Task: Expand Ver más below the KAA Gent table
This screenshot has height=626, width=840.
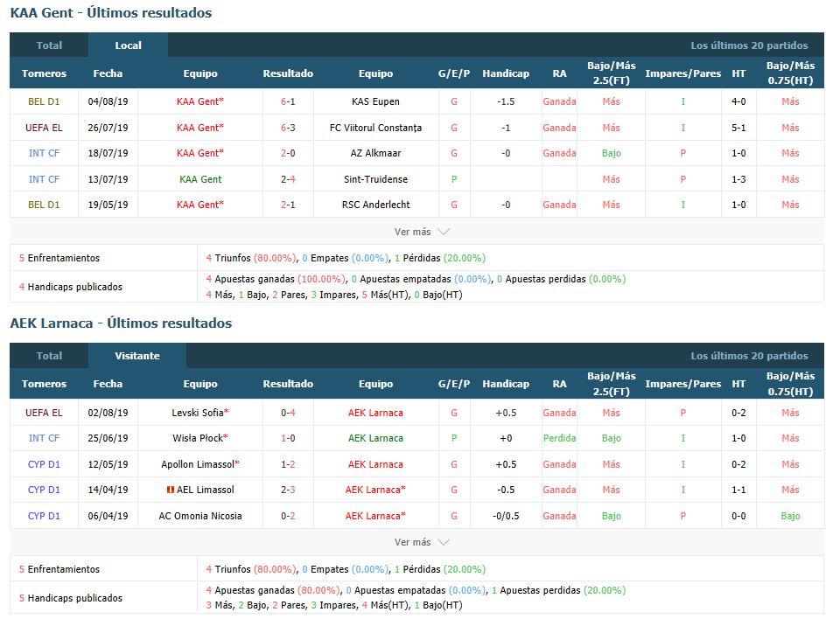Action: pos(422,232)
